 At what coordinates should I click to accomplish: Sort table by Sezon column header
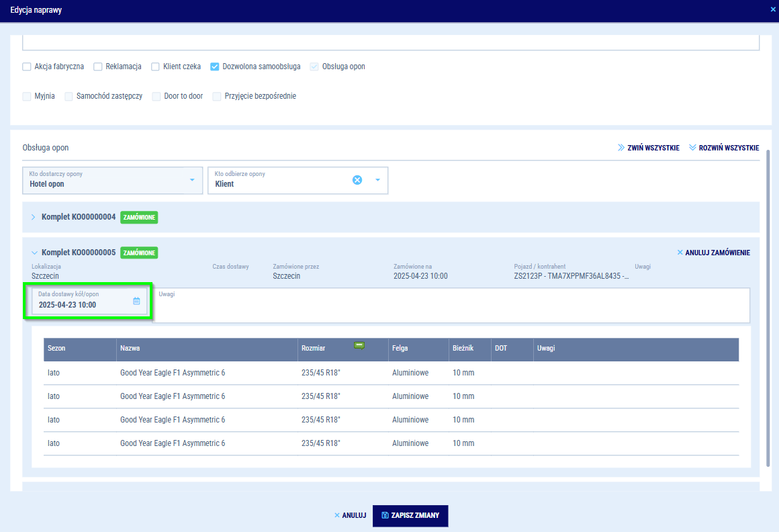click(56, 349)
